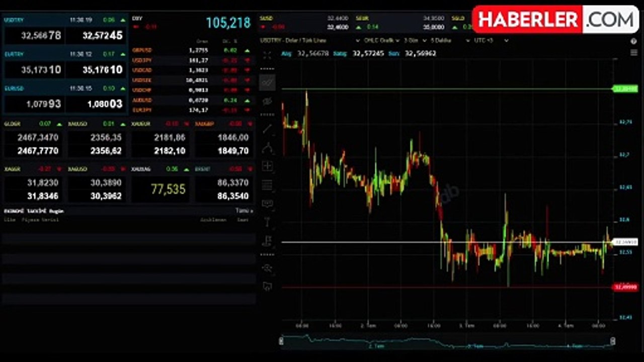This screenshot has width=644, height=362.
Task: Click the SUSD ticker in top strip
Action: pyautogui.click(x=266, y=18)
